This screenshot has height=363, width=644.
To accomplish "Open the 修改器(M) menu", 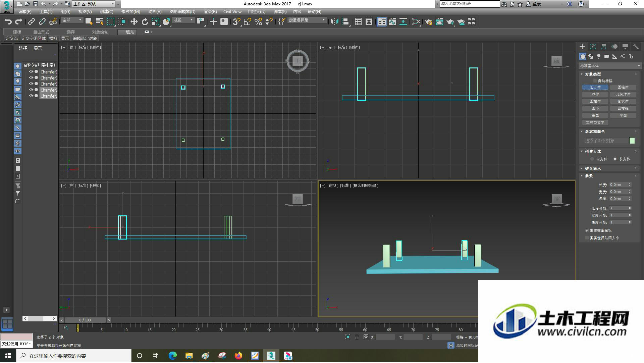I will click(x=130, y=12).
